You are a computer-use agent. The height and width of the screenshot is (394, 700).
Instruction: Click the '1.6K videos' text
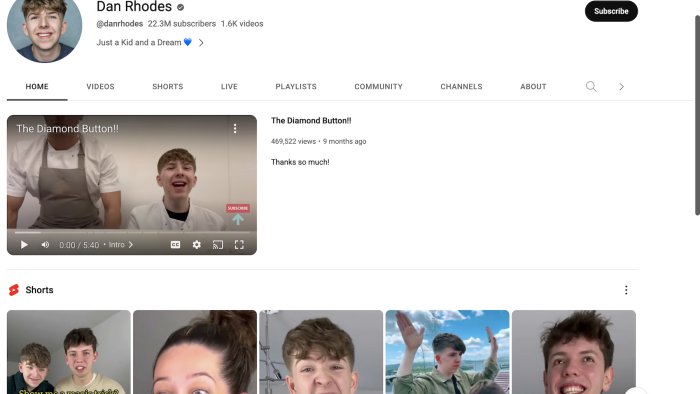[242, 24]
